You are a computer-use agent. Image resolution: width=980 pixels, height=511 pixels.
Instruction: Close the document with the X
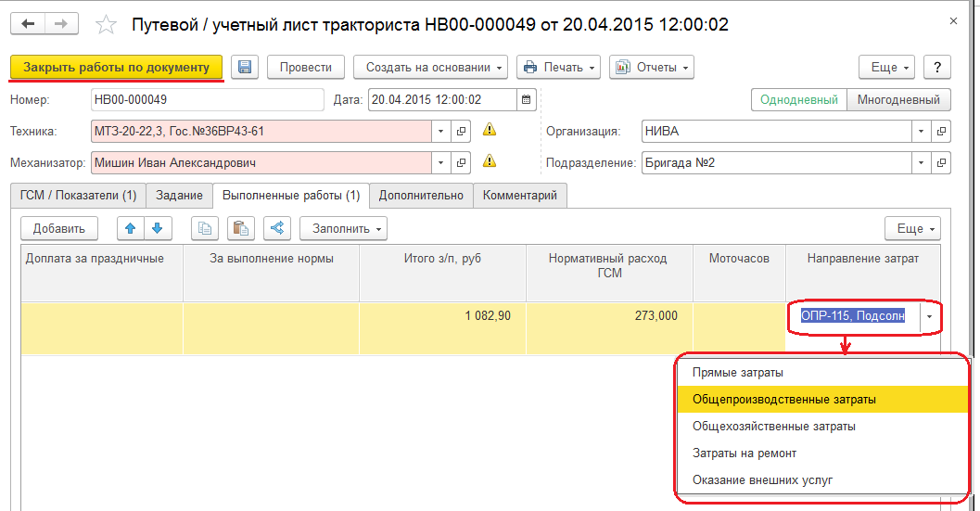(953, 21)
